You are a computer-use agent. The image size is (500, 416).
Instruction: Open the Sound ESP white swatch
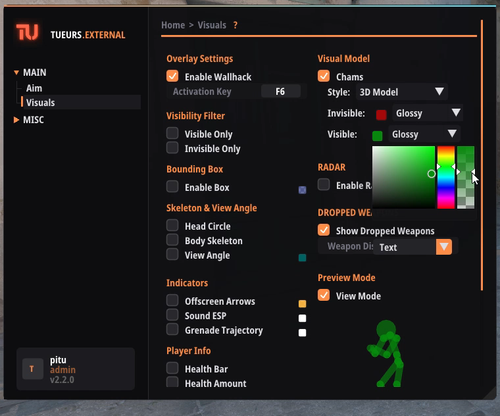point(302,318)
